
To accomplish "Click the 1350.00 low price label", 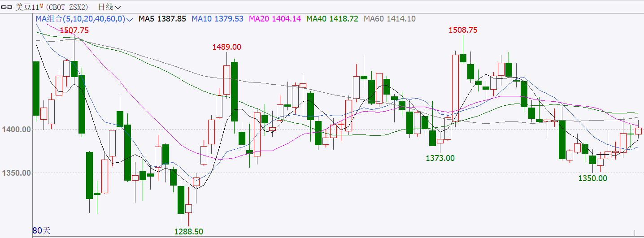I will coord(592,178).
